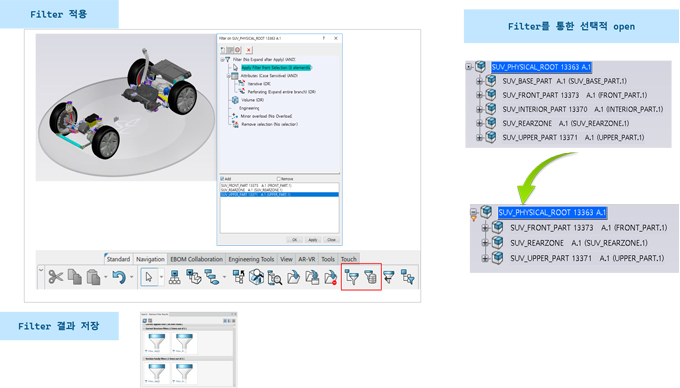Toggle the Add checkbox in filter dialog
The image size is (680, 388).
[222, 179]
